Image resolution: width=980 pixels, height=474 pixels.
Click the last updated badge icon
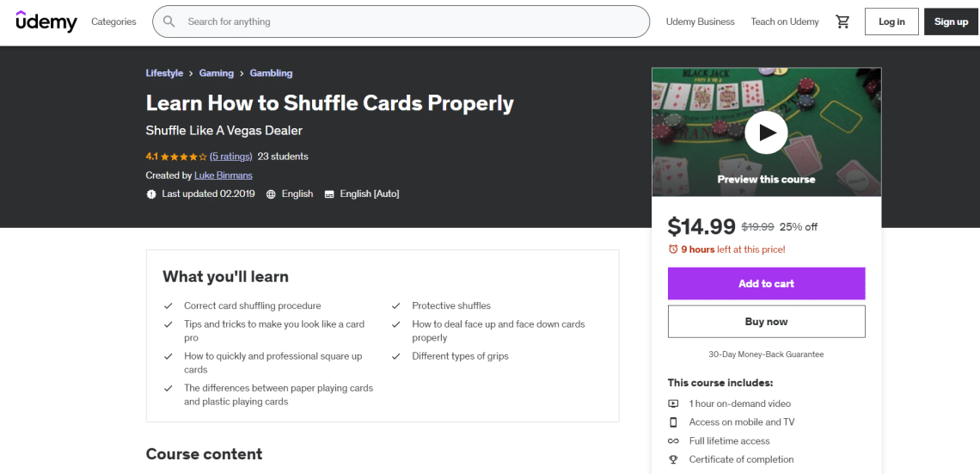(x=151, y=194)
